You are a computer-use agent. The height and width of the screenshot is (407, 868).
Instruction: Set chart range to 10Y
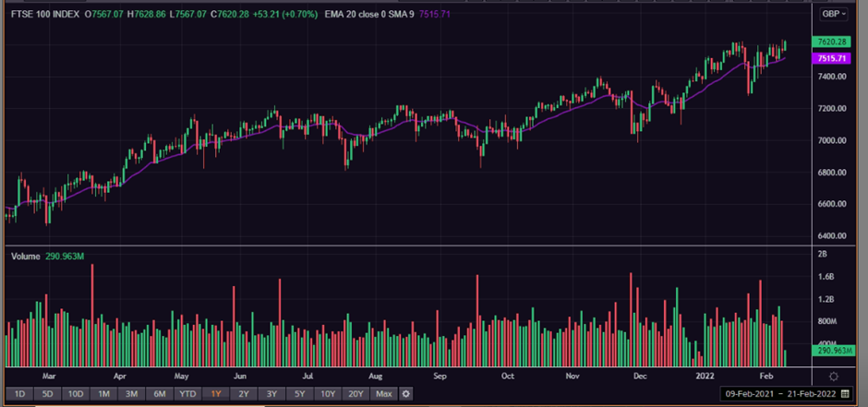click(328, 394)
